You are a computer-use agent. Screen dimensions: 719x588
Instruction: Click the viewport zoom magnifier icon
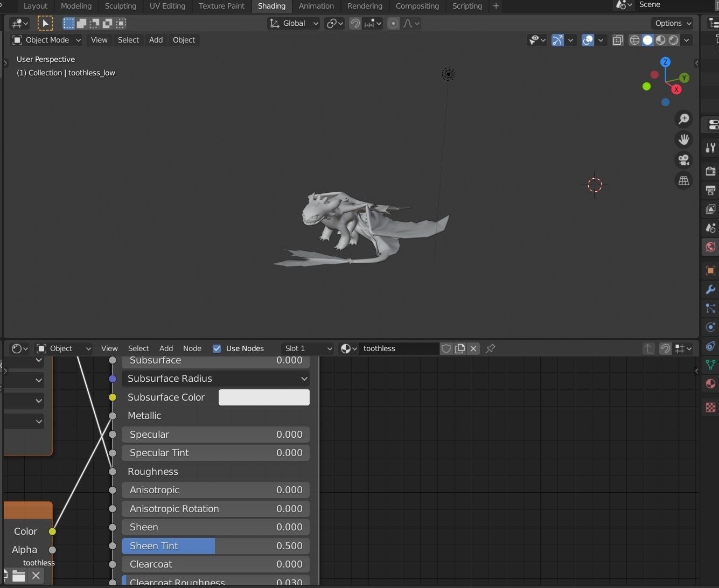pyautogui.click(x=684, y=119)
